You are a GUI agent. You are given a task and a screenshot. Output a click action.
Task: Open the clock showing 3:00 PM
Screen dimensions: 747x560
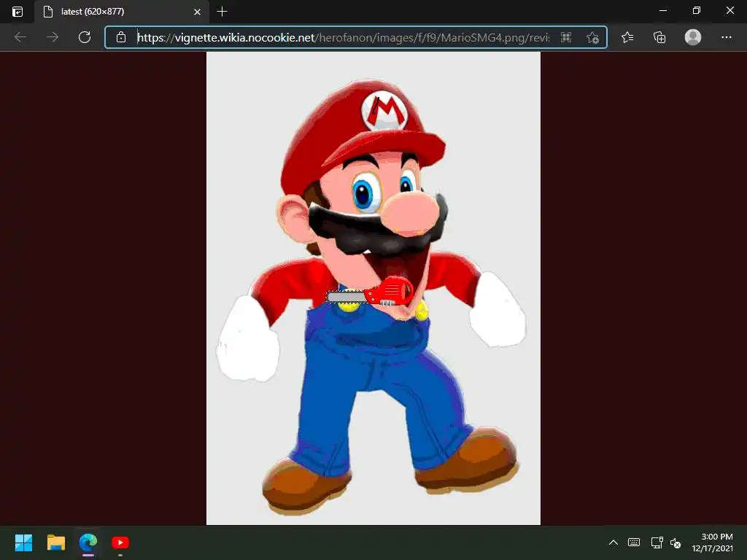[712, 542]
